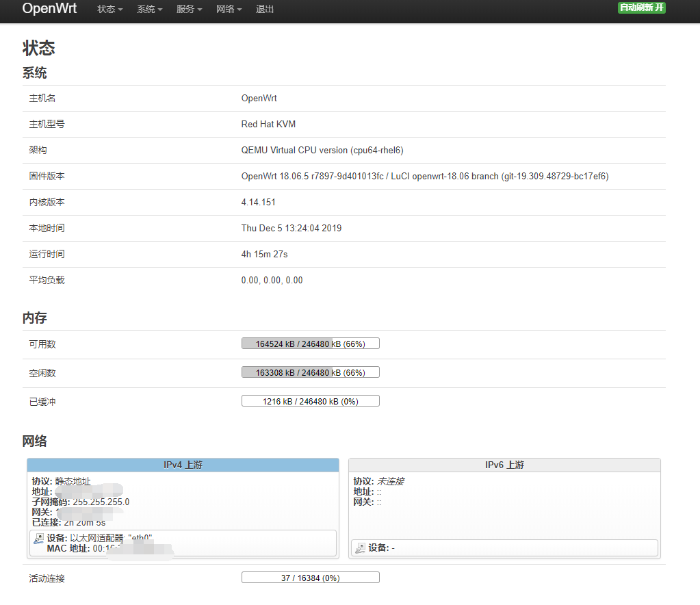Screen dimensions: 700x605
Task: Click the OpenWrt brand logo link
Action: 49,8
